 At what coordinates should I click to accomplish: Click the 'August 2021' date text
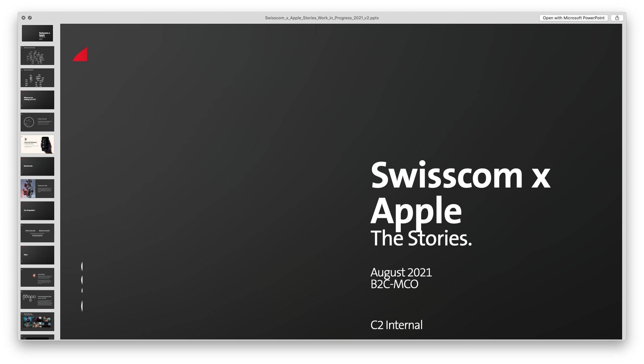coord(401,272)
